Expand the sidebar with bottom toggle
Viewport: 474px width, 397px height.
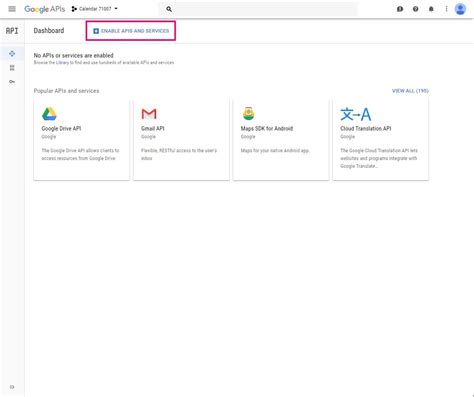click(12, 387)
